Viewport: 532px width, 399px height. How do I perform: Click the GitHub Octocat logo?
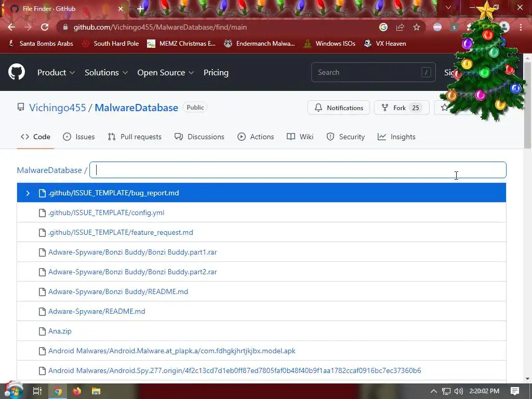(17, 72)
